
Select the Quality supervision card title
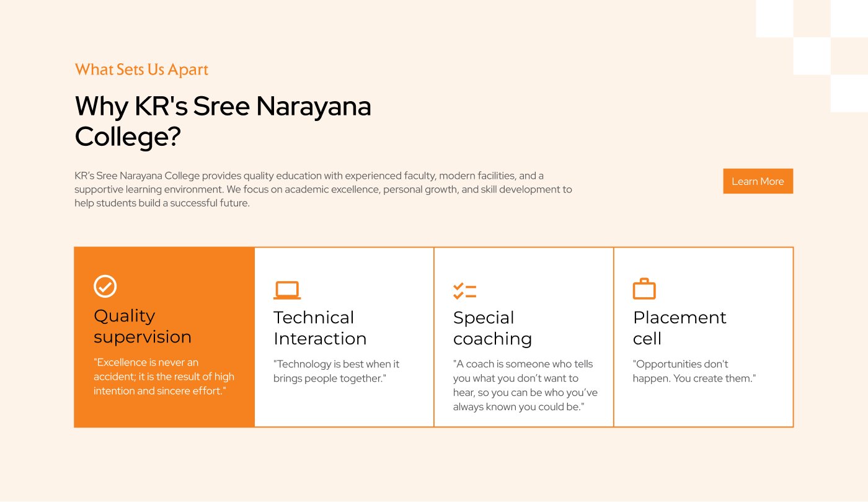(x=143, y=326)
